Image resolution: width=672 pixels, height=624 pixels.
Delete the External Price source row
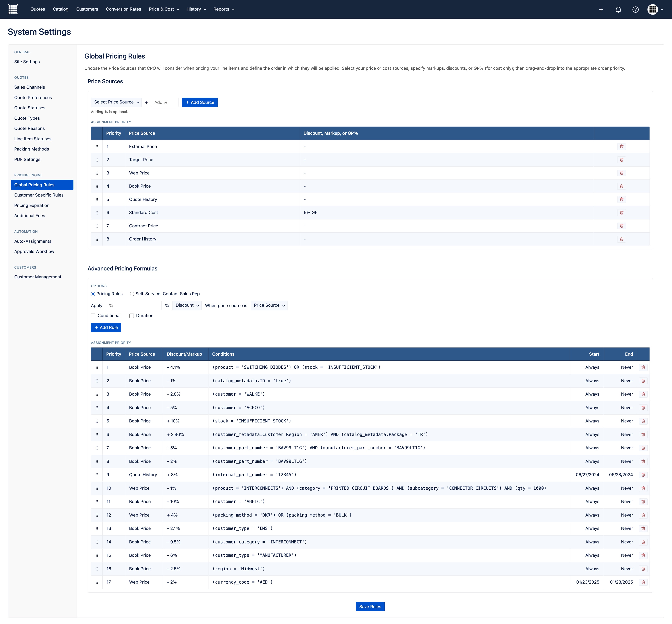621,147
